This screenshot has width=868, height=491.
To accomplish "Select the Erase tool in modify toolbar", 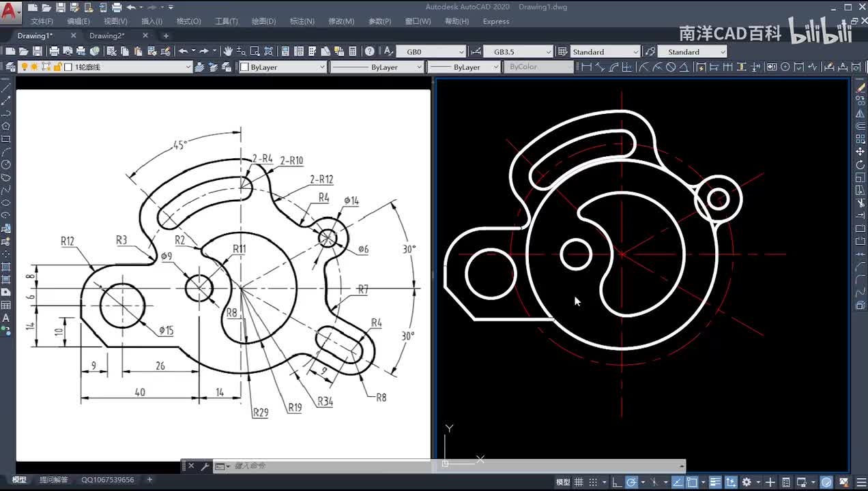I will pos(860,87).
